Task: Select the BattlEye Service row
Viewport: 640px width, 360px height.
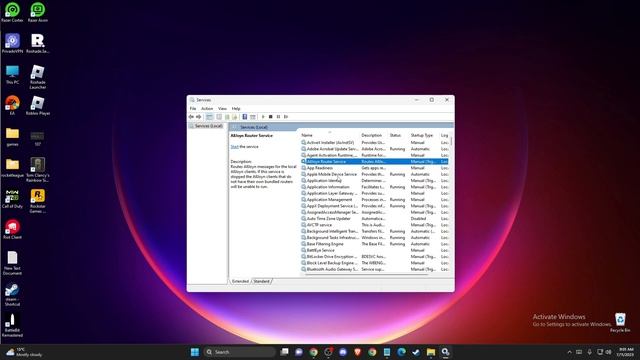Action: click(374, 250)
